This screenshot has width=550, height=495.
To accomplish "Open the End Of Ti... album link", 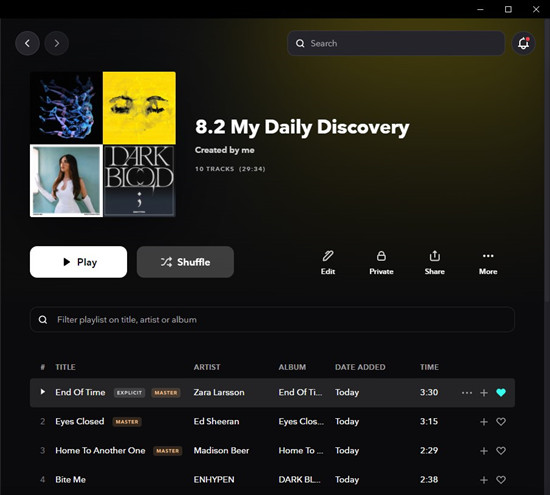I will (300, 392).
